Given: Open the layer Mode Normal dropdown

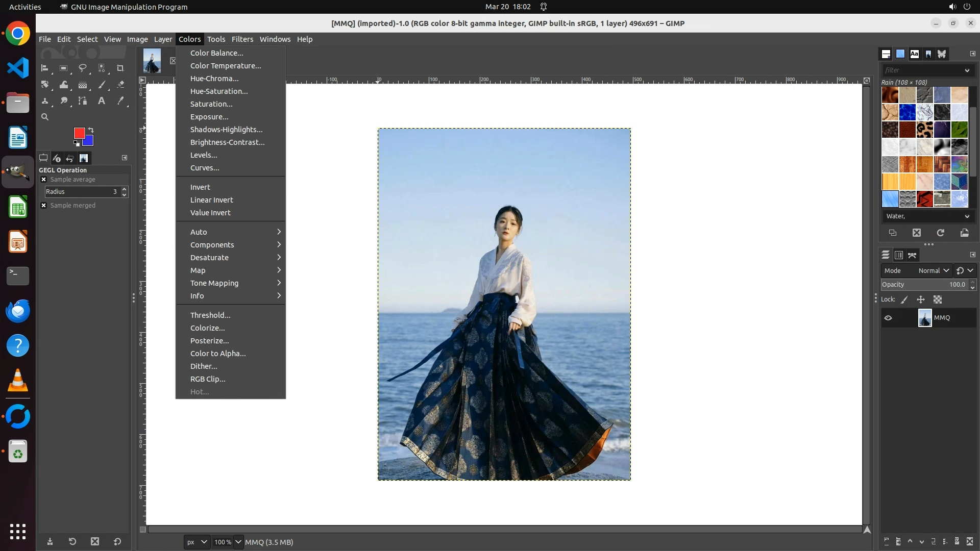Looking at the screenshot, I should click(x=933, y=271).
